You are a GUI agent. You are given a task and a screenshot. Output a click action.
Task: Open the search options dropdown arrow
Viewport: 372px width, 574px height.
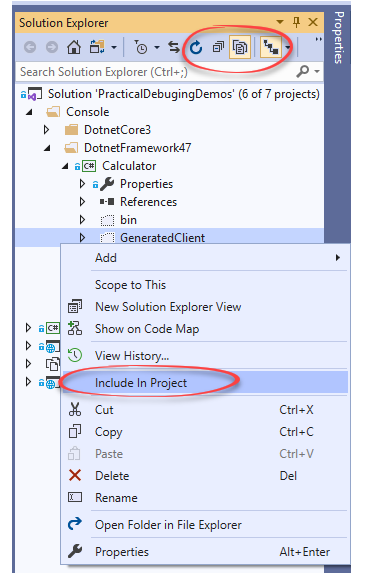point(317,71)
